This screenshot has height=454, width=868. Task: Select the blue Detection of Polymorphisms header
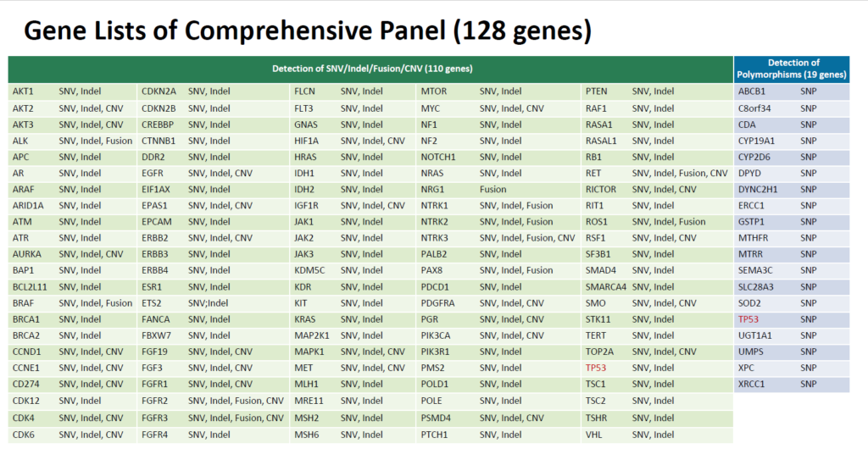[x=793, y=69]
